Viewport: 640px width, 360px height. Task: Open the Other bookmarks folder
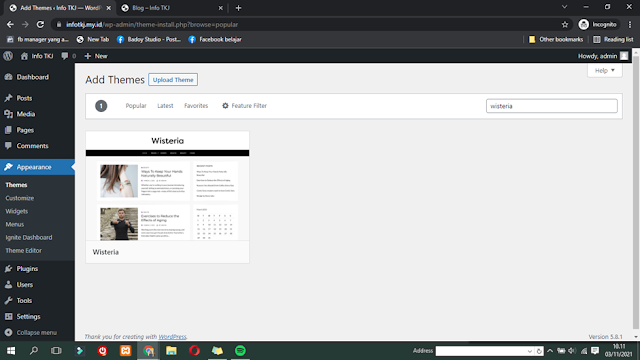[556, 39]
